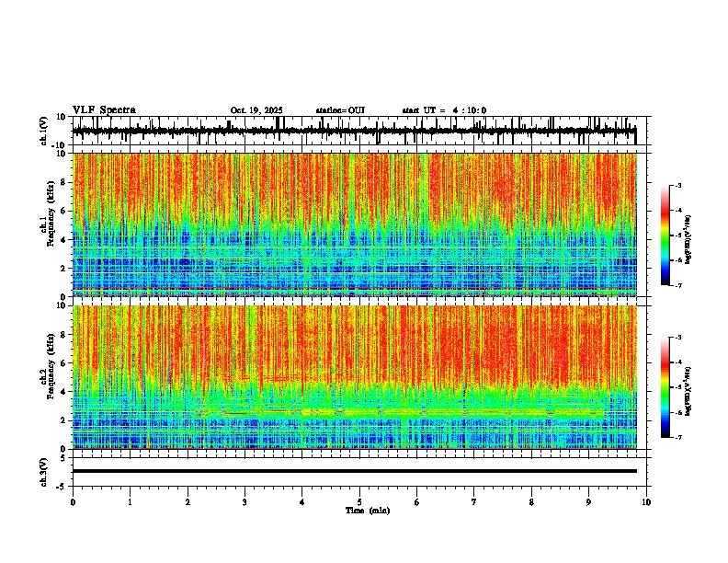The width and height of the screenshot is (728, 563).
Task: Click the time axis tick label "7"
Action: (474, 502)
